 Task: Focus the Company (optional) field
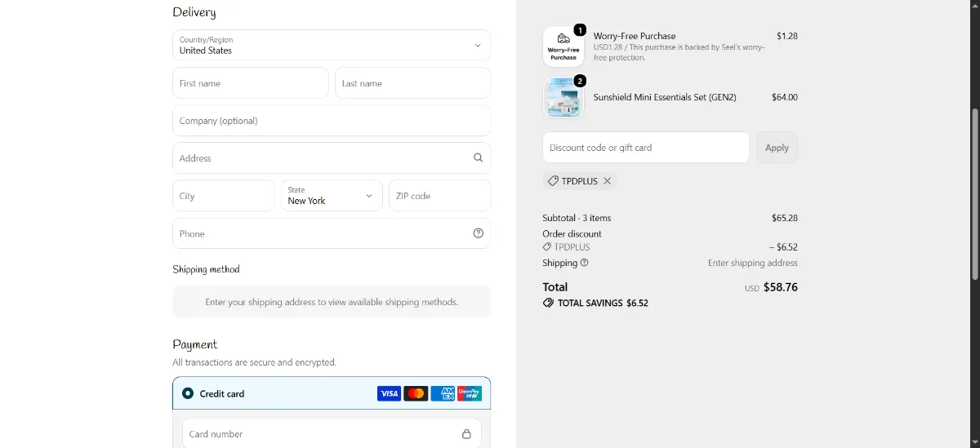pyautogui.click(x=332, y=121)
